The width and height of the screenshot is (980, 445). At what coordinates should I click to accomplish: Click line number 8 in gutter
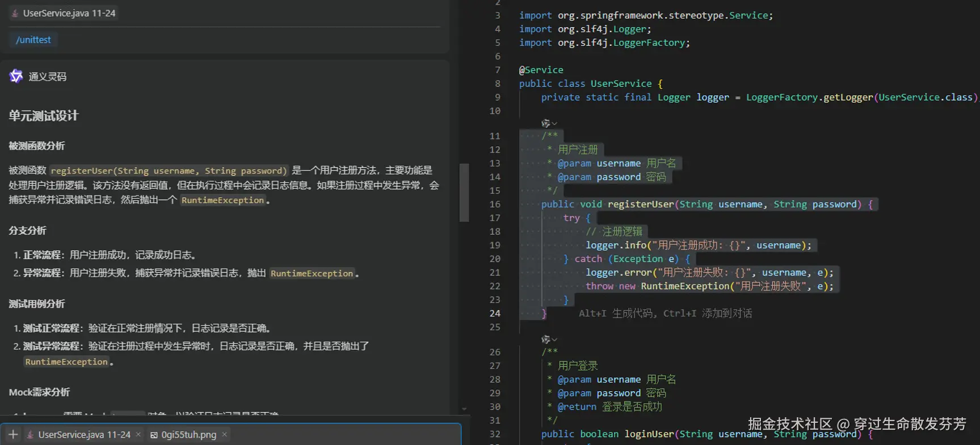click(x=498, y=83)
